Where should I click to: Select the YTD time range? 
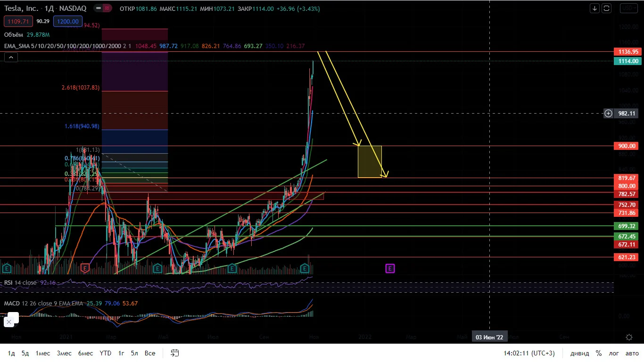pyautogui.click(x=106, y=353)
